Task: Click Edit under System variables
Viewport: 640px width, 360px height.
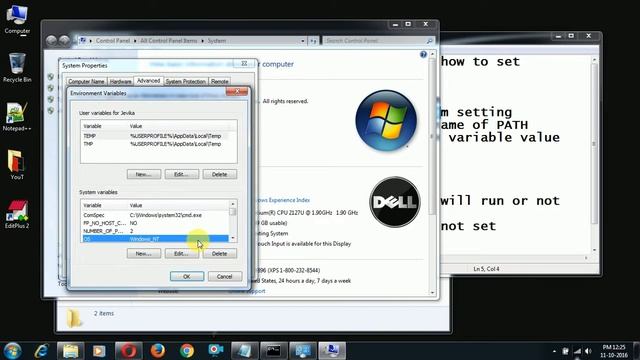Action: pyautogui.click(x=182, y=253)
